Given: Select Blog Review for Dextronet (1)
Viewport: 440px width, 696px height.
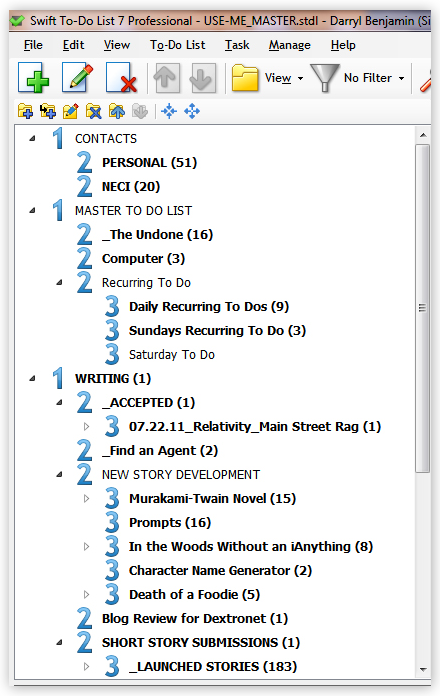Looking at the screenshot, I should 195,618.
